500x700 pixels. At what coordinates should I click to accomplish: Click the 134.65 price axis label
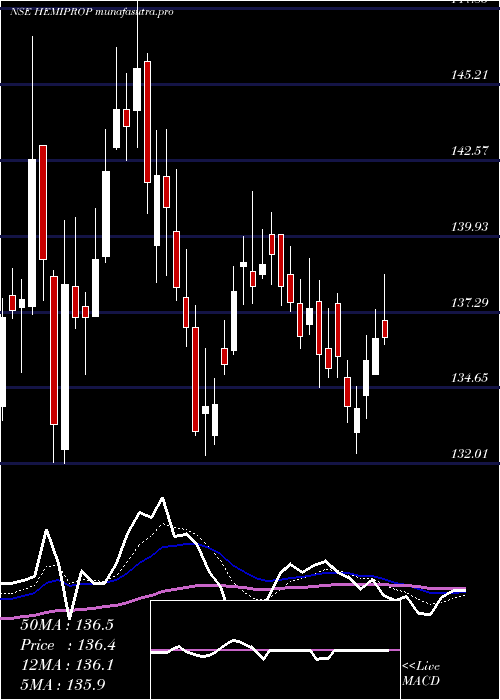[x=469, y=378]
